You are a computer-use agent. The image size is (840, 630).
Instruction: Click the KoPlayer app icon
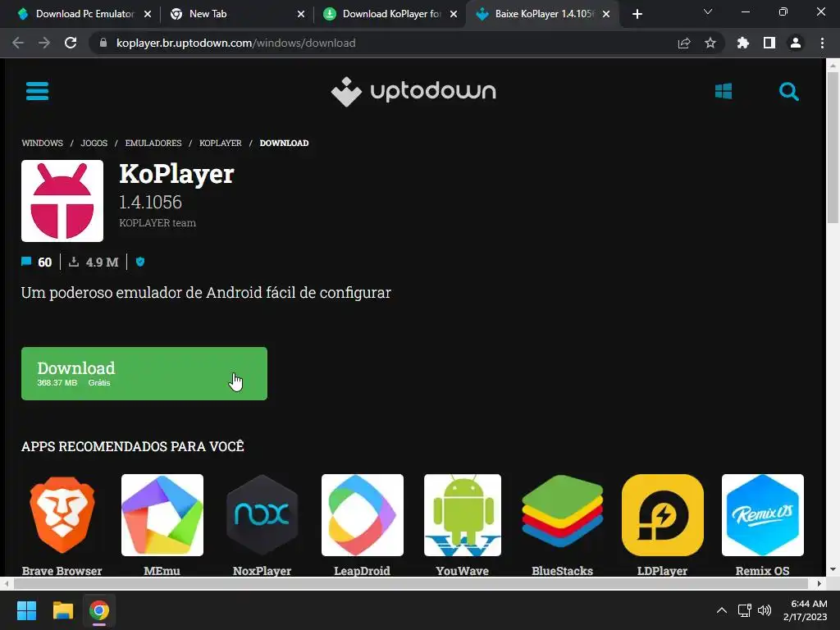point(62,201)
